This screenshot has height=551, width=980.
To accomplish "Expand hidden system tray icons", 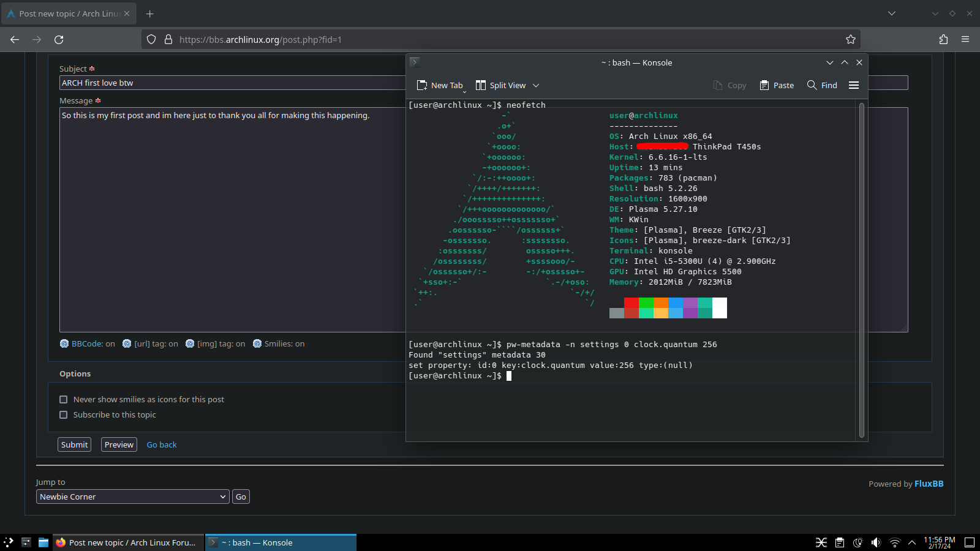I will click(912, 542).
